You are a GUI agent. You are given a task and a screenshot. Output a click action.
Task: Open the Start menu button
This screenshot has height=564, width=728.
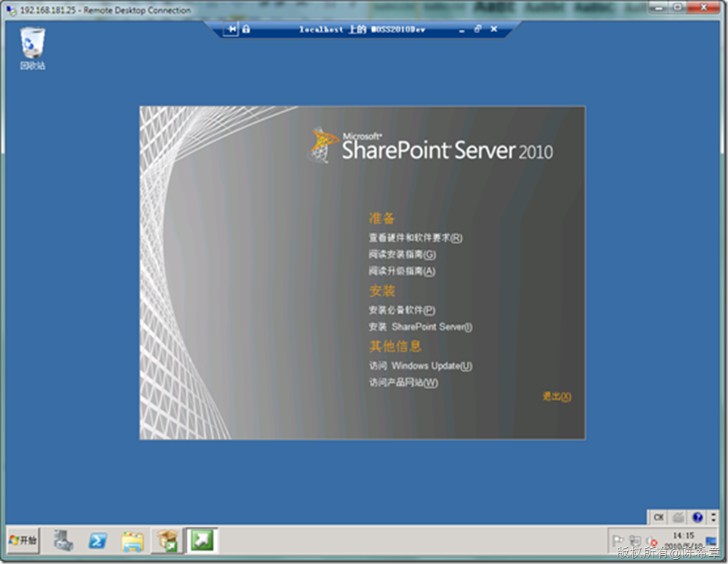tap(23, 541)
